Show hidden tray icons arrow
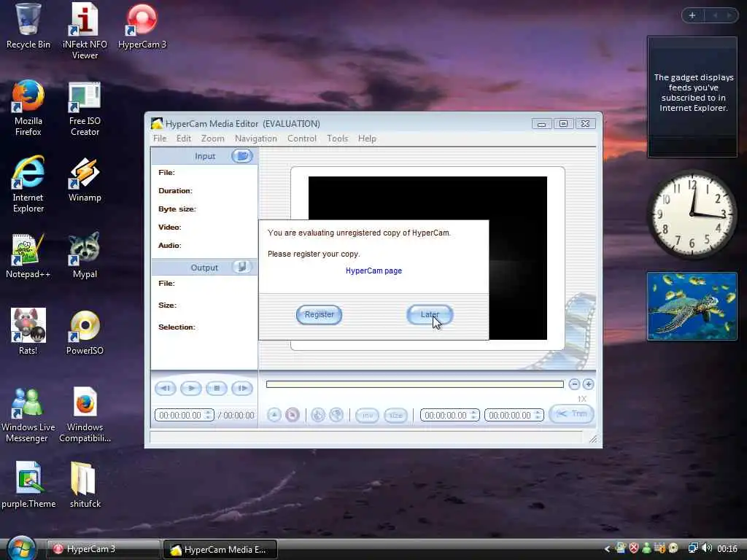747x560 pixels. pos(607,549)
